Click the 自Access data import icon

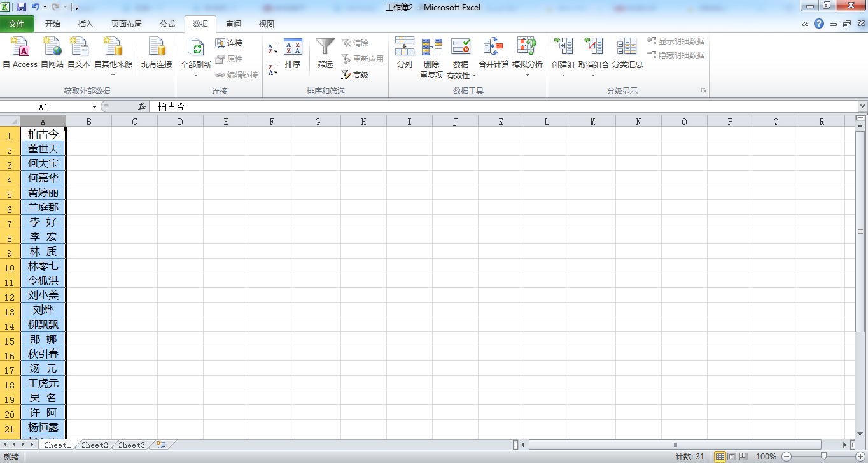(19, 54)
